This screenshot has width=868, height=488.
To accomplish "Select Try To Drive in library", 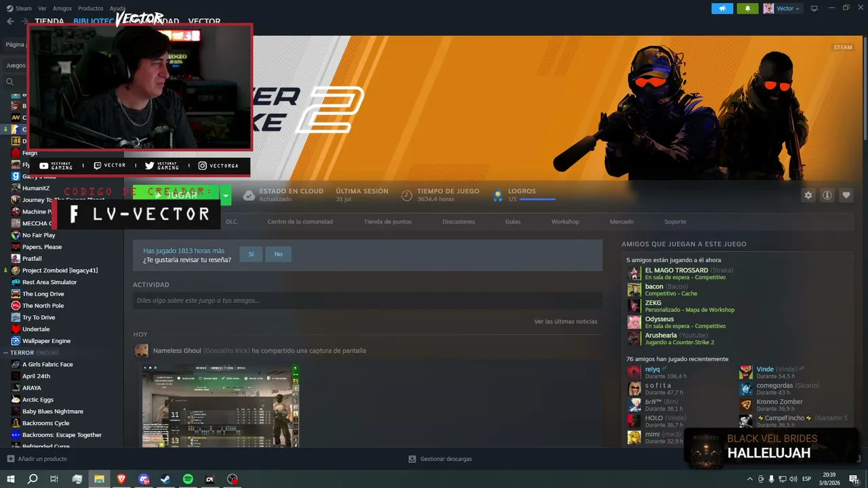I will click(39, 317).
